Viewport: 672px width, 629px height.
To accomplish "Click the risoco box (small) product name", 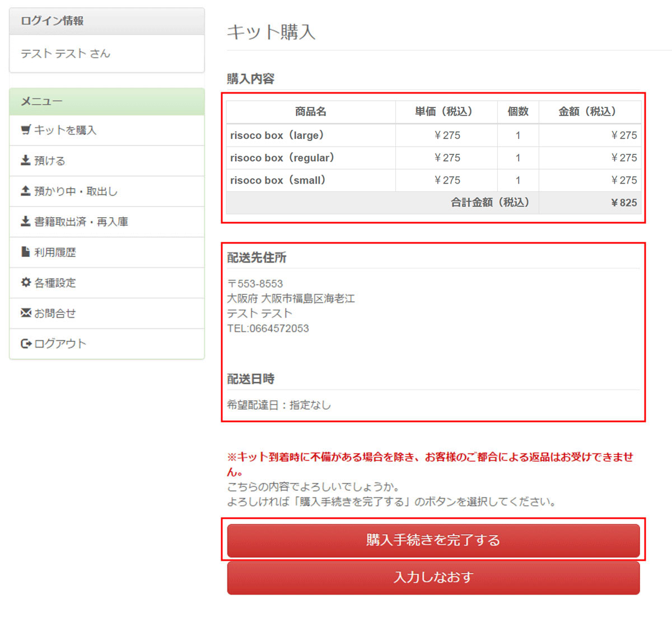I will pos(278,180).
